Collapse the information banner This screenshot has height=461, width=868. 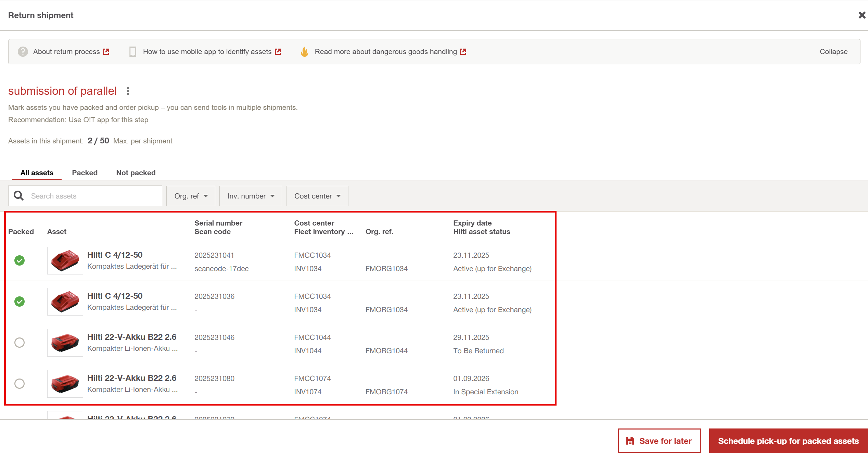coord(833,52)
